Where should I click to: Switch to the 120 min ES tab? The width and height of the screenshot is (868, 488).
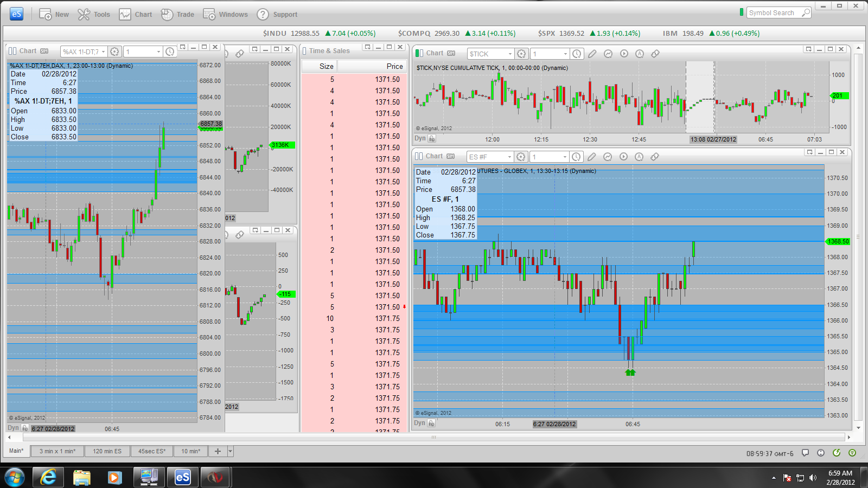click(x=107, y=451)
